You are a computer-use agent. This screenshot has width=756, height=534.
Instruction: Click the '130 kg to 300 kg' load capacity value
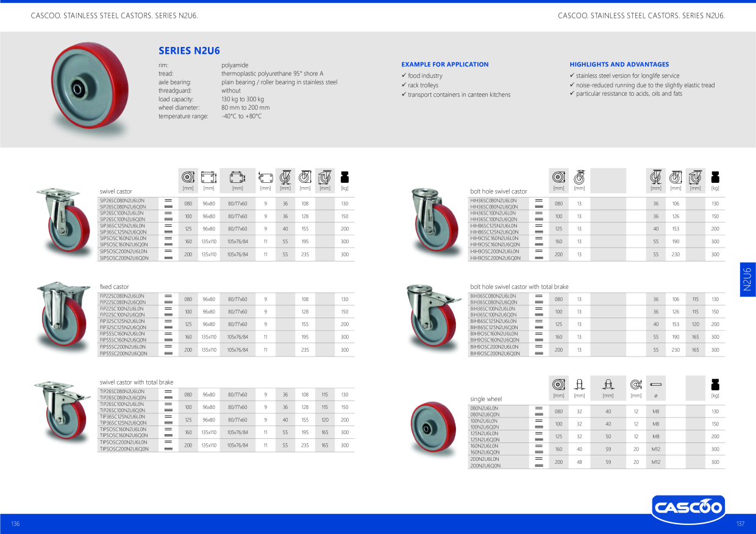click(243, 99)
